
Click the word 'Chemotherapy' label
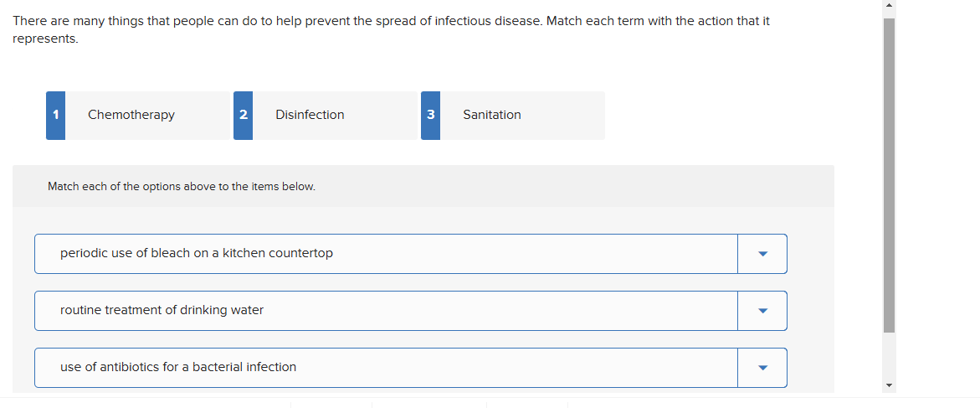131,115
